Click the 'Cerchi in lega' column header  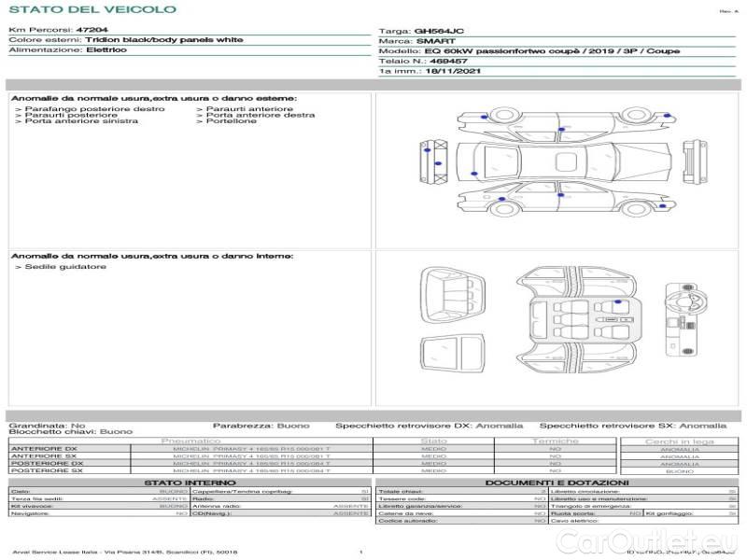[x=679, y=441]
